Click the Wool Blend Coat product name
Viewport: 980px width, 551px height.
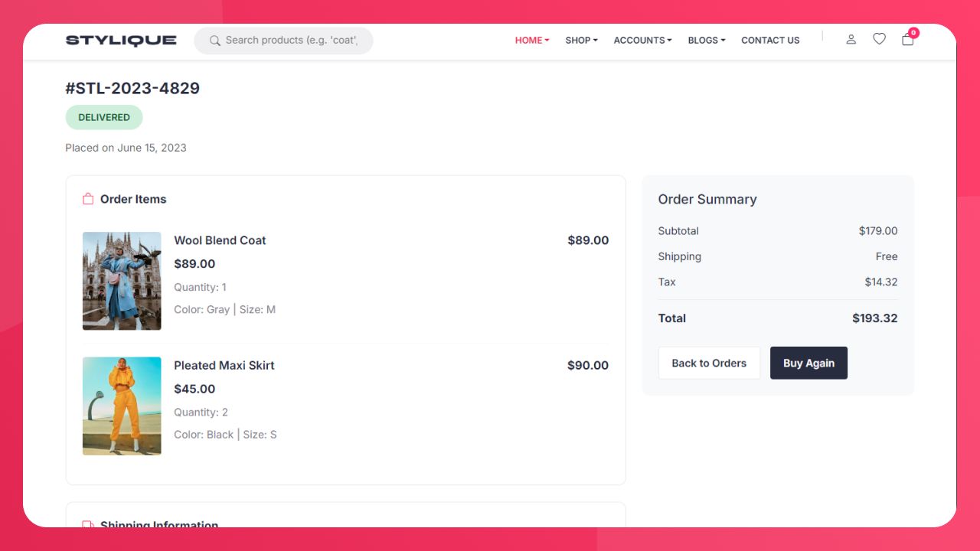click(x=220, y=240)
